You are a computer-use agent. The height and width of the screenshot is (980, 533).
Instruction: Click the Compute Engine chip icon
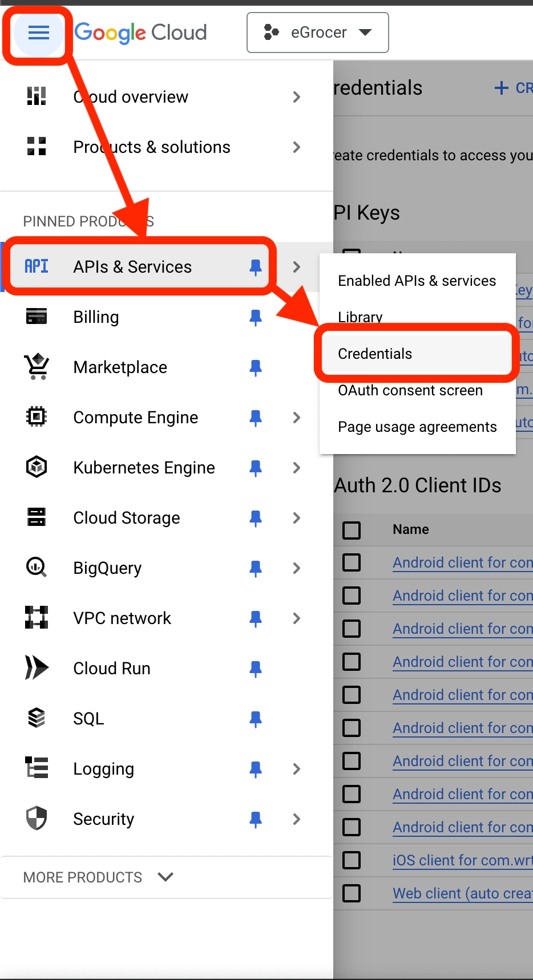click(x=37, y=417)
